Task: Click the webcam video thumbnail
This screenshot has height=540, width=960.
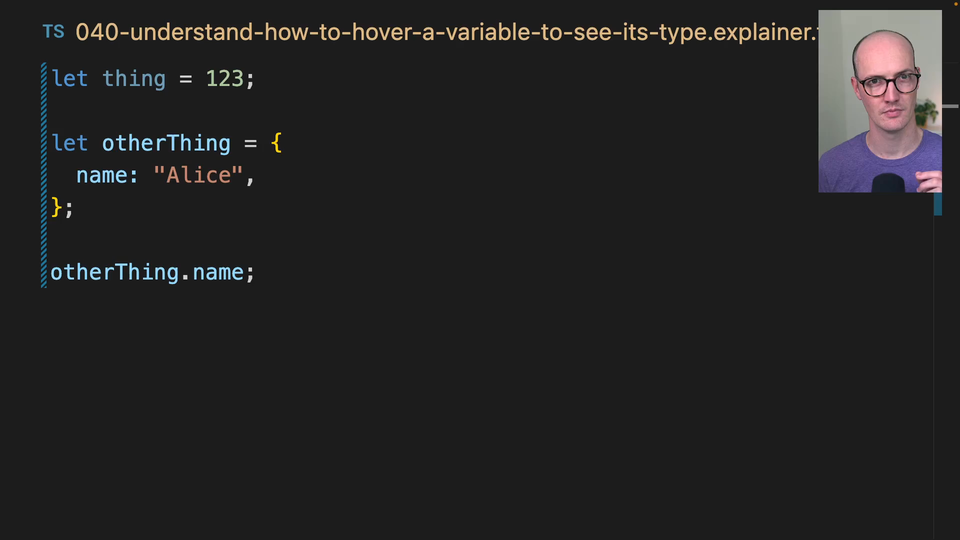Action: click(x=879, y=101)
